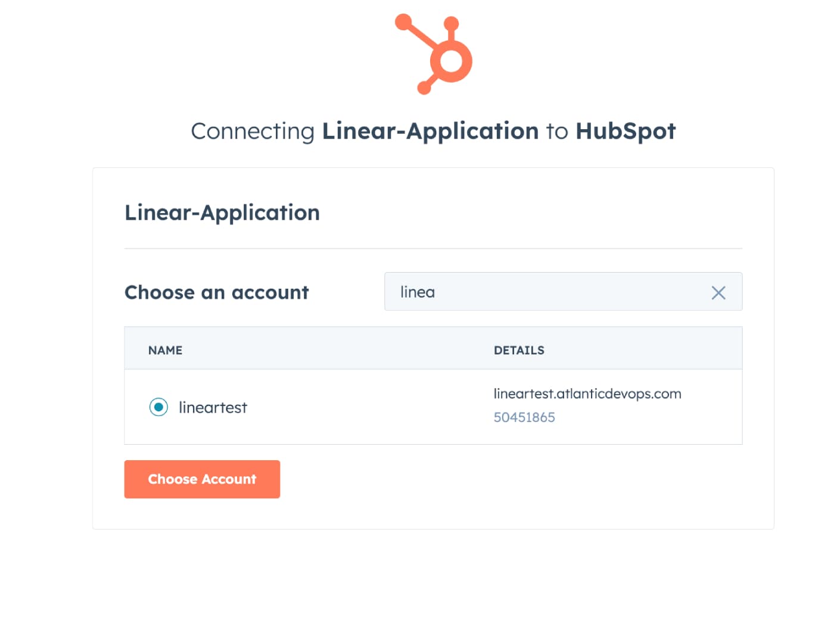Viewport: 840px width, 631px height.
Task: Click the HubSpot sprocket logo
Action: point(434,54)
